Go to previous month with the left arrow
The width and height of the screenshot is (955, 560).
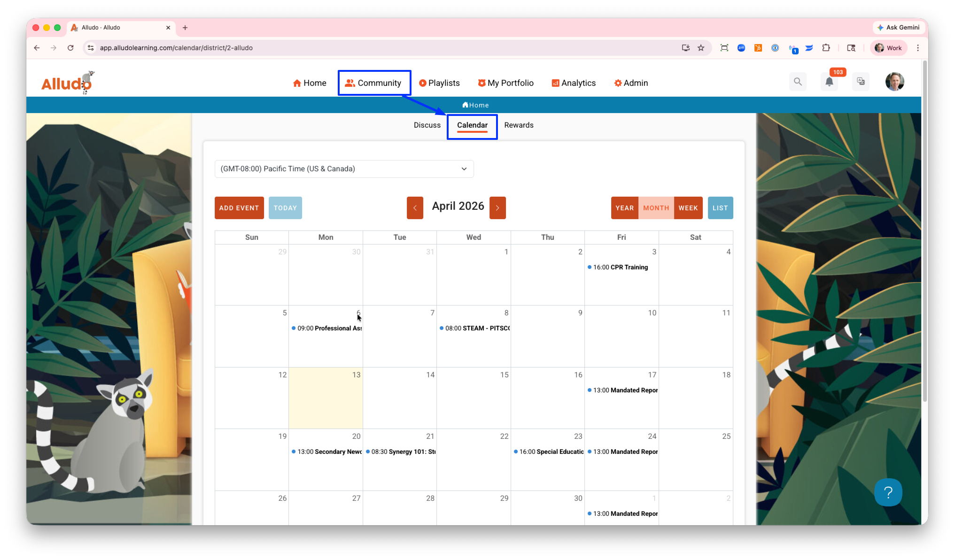(x=415, y=207)
